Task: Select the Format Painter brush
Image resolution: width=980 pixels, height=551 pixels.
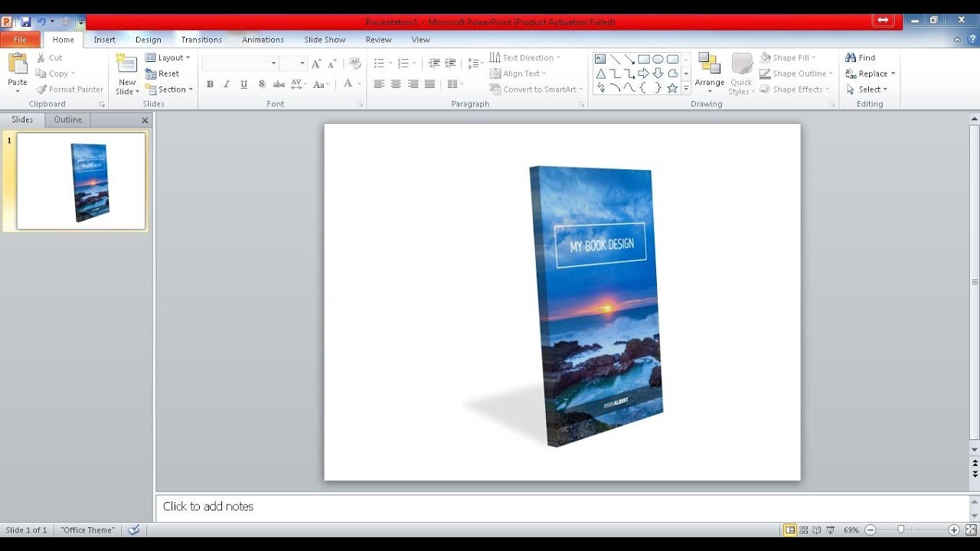Action: pyautogui.click(x=42, y=90)
